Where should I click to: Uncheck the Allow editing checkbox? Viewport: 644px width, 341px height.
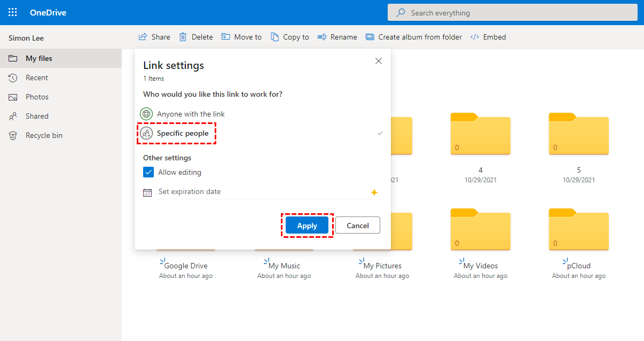148,172
